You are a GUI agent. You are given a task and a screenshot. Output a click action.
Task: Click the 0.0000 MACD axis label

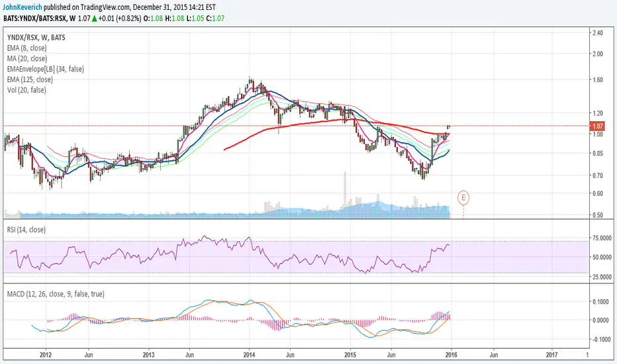point(601,320)
